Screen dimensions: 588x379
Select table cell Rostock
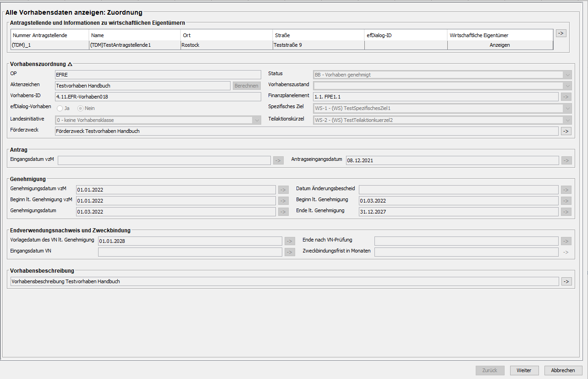226,45
